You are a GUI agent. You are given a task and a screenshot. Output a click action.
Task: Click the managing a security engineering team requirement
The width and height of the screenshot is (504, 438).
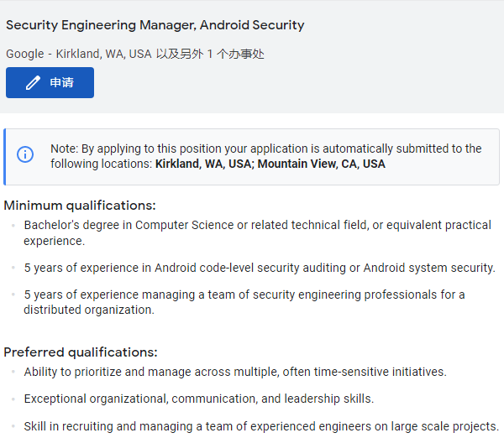click(244, 295)
